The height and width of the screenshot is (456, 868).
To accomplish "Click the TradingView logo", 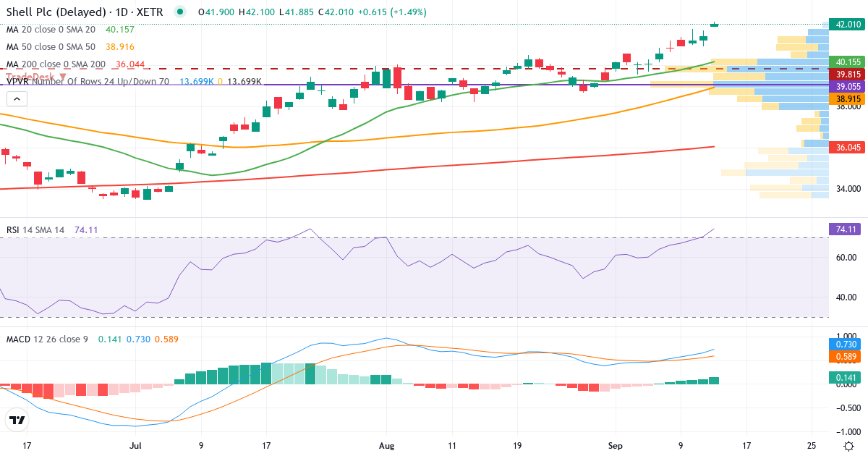I will point(17,420).
